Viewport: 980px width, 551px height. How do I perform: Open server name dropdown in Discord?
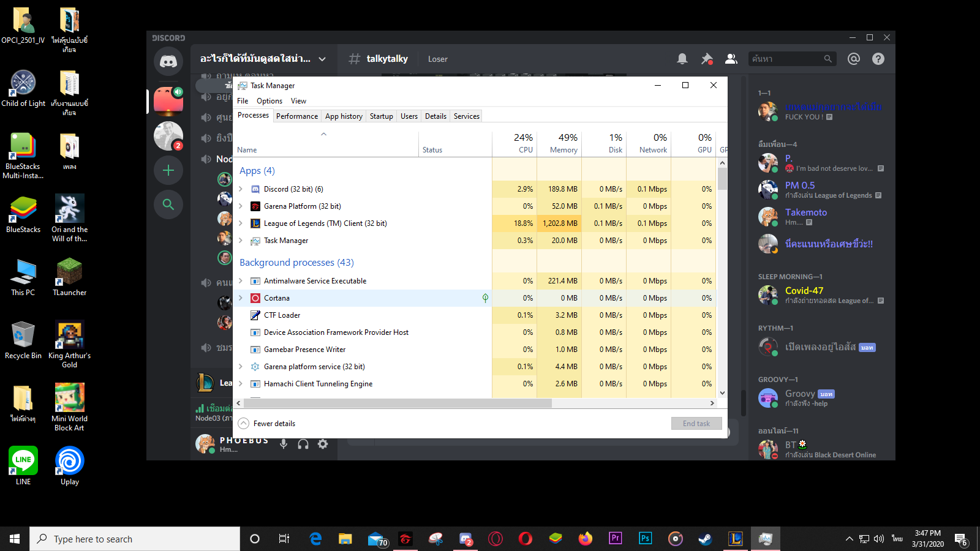click(x=322, y=59)
